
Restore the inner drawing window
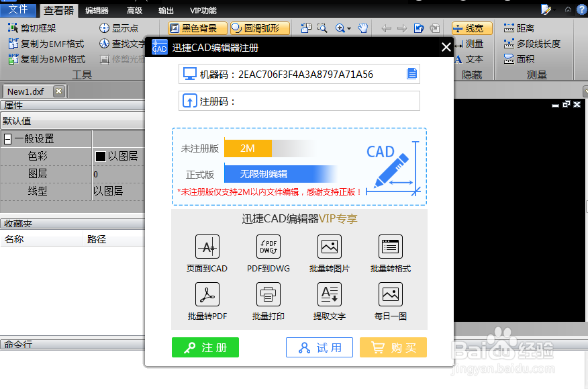[x=567, y=104]
